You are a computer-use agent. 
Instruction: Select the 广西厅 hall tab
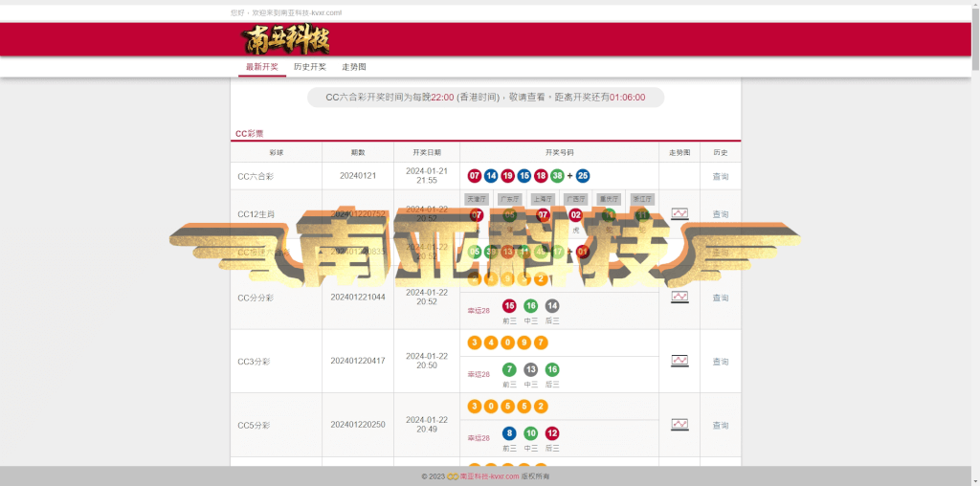575,199
